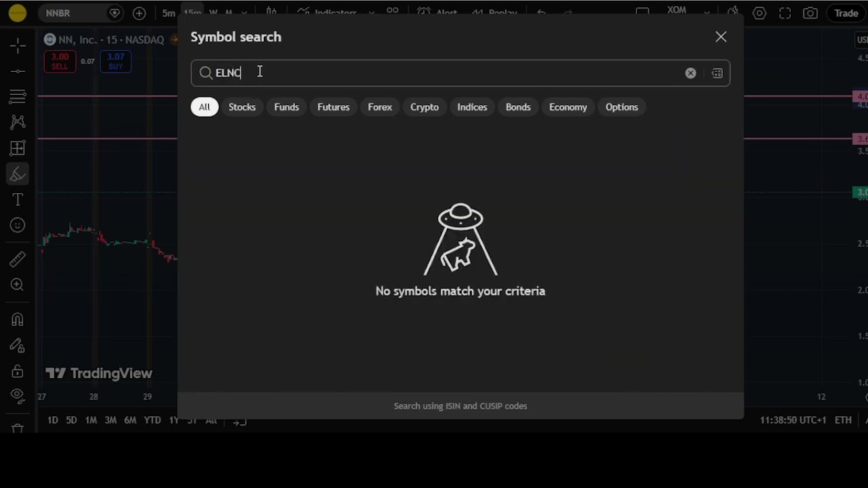This screenshot has width=868, height=488.
Task: Click the add symbol plus icon
Action: point(139,13)
